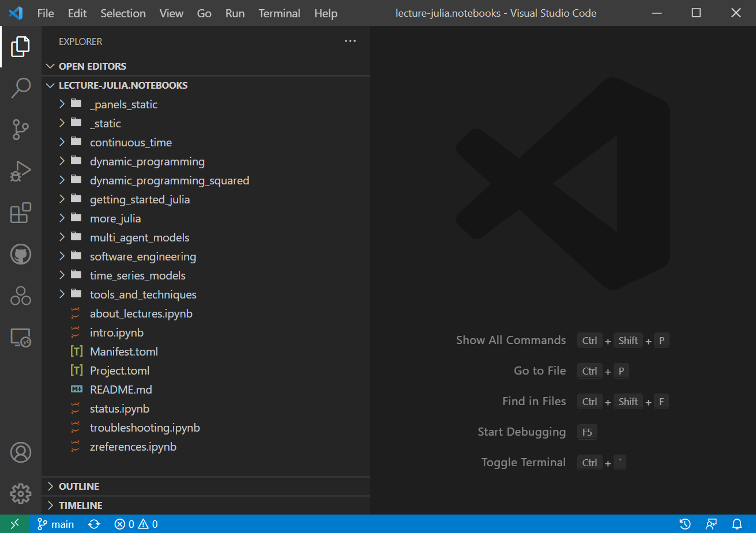756x533 pixels.
Task: Open the Selection menu
Action: 123,13
